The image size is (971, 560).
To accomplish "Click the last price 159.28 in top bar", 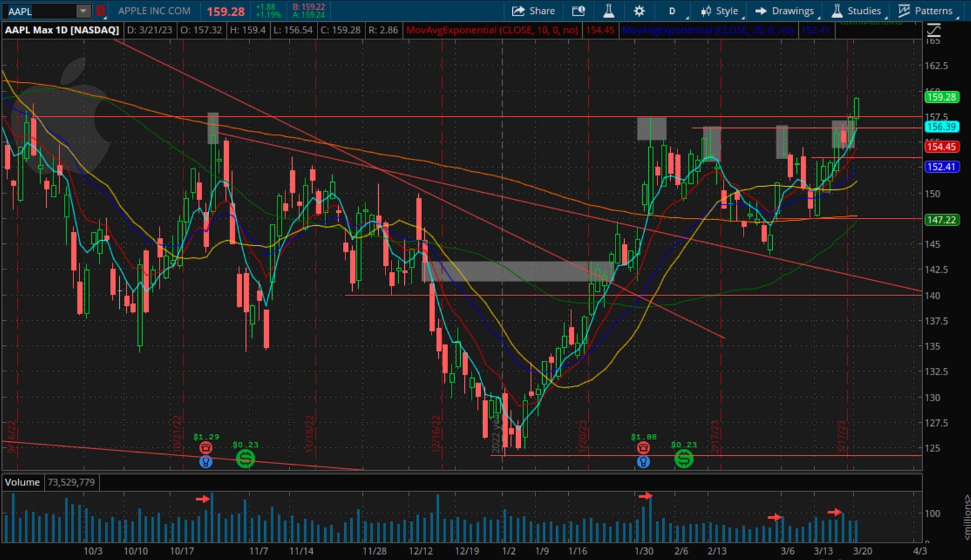I will (x=225, y=11).
